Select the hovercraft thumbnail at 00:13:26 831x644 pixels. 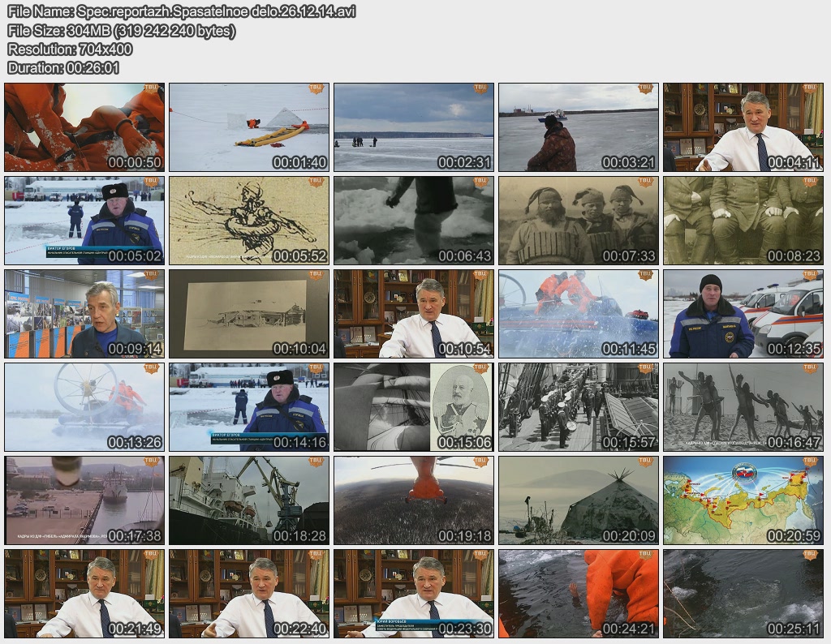(84, 407)
